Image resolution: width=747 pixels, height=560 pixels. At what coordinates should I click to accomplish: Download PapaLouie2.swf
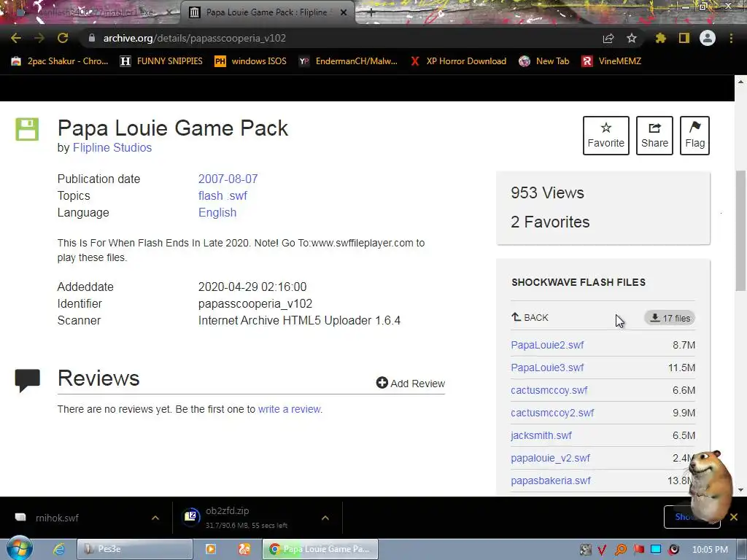[x=547, y=345]
